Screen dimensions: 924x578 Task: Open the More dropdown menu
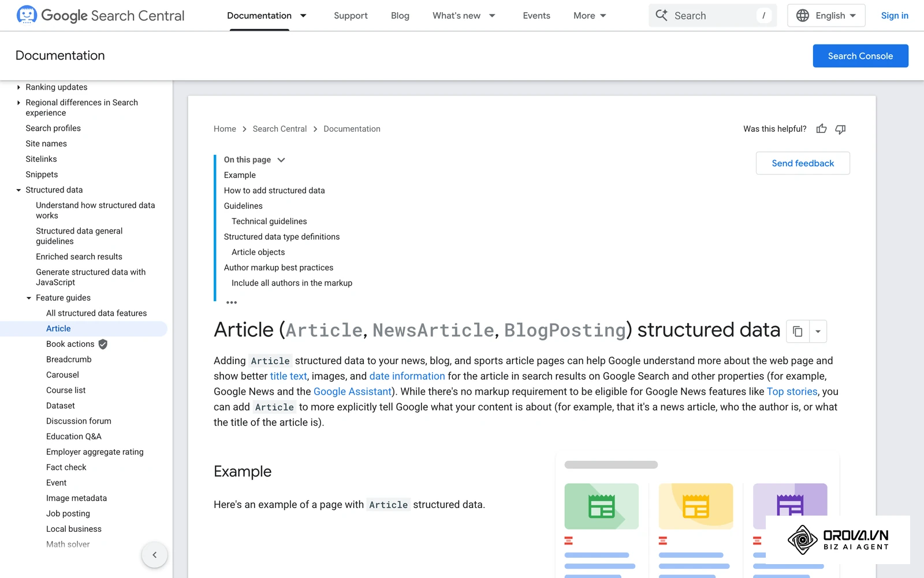pyautogui.click(x=590, y=16)
